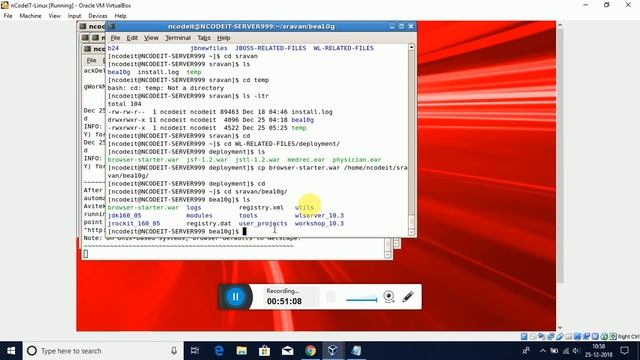This screenshot has height=360, width=640.
Task: Open the VirtualBox View menu
Action: tap(54, 16)
